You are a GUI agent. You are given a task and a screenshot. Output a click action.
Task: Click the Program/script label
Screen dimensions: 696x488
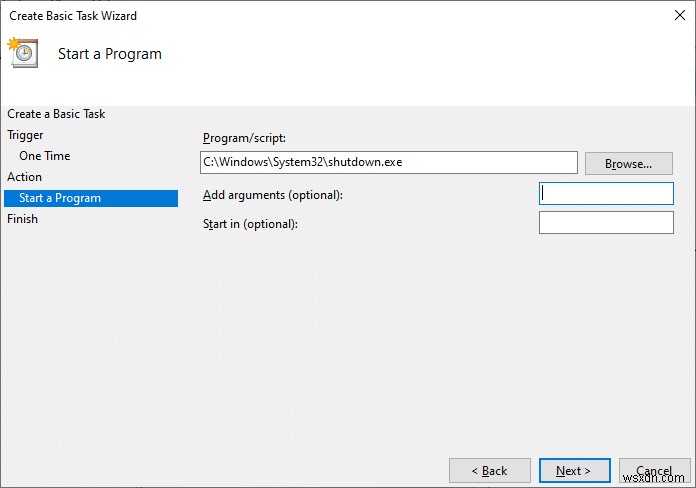[244, 138]
